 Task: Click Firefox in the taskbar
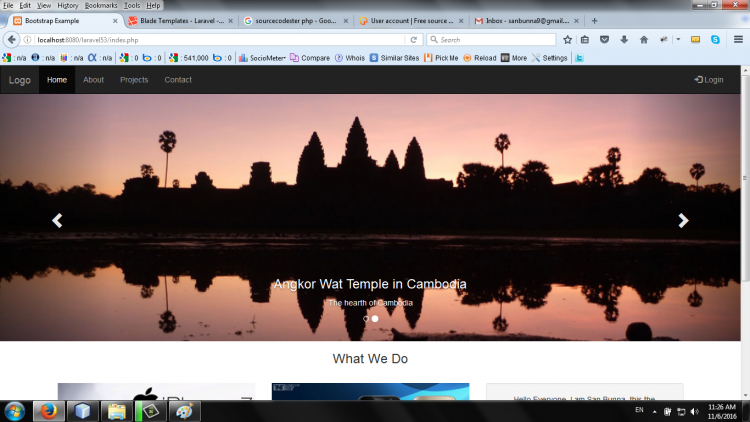[49, 411]
